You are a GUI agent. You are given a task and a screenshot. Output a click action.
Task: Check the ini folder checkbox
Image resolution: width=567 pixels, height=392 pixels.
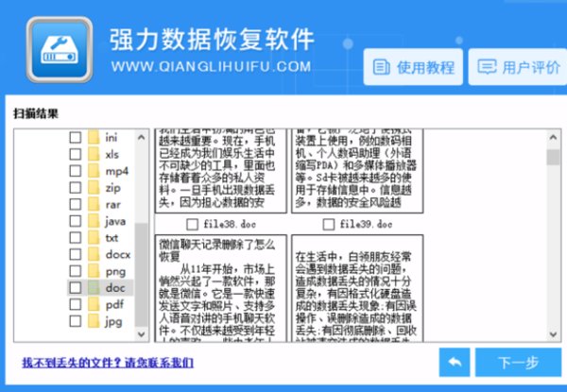point(76,138)
